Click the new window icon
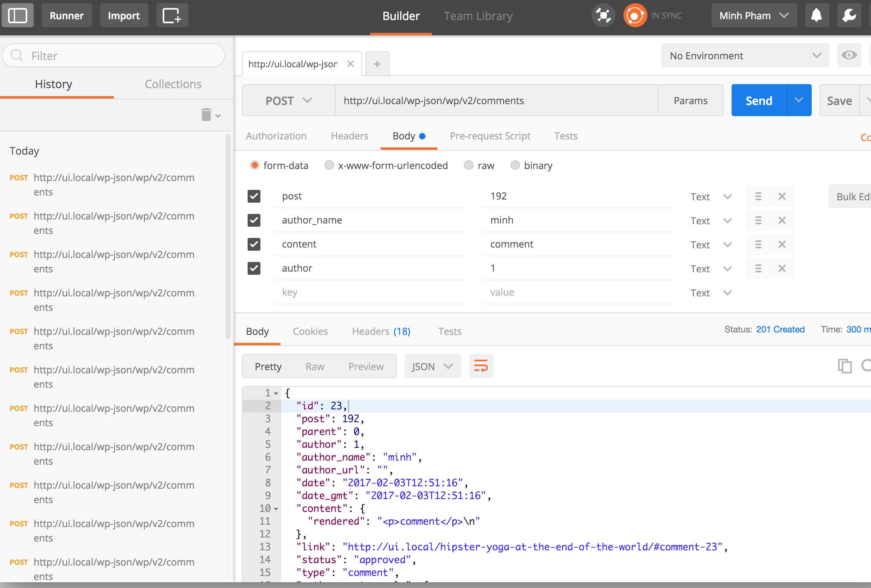Screen dimensions: 871x588 (x=171, y=16)
